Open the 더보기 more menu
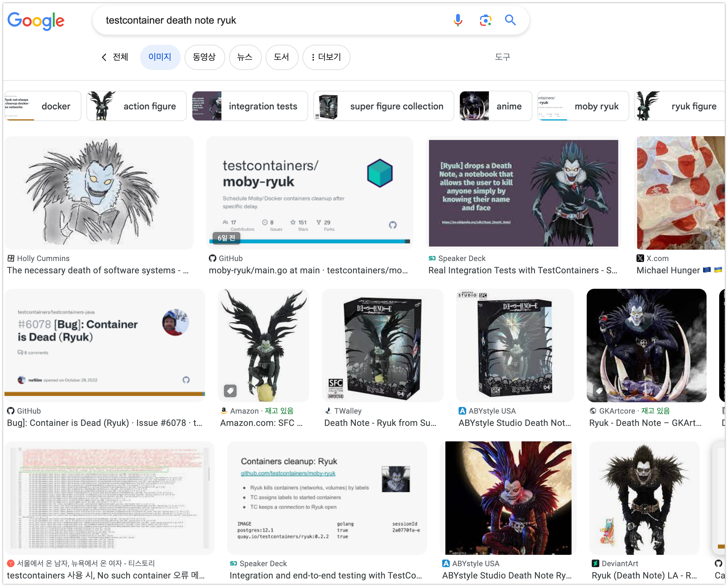 click(326, 57)
